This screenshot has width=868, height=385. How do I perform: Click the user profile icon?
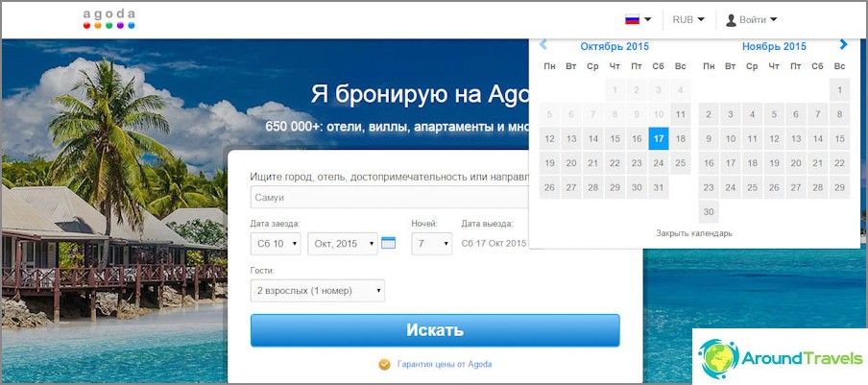(731, 20)
